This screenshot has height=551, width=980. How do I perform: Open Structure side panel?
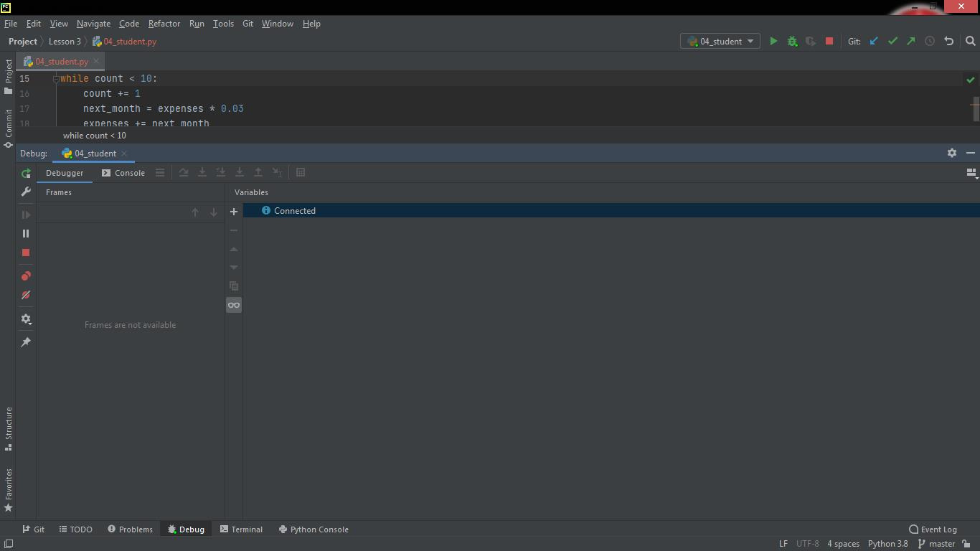click(x=9, y=429)
